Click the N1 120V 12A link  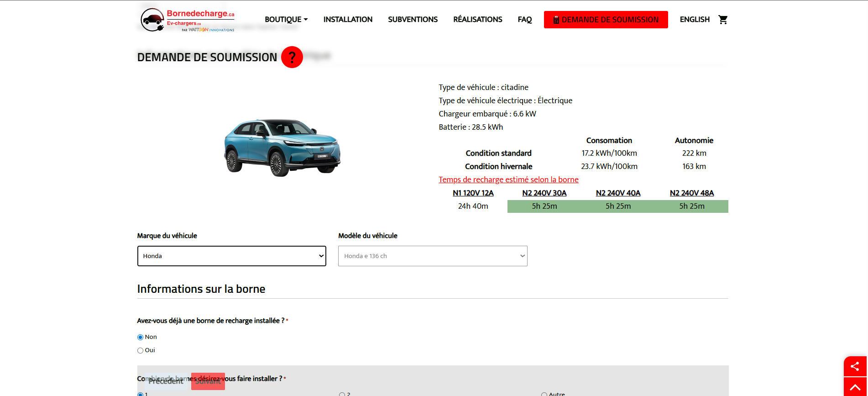coord(473,193)
